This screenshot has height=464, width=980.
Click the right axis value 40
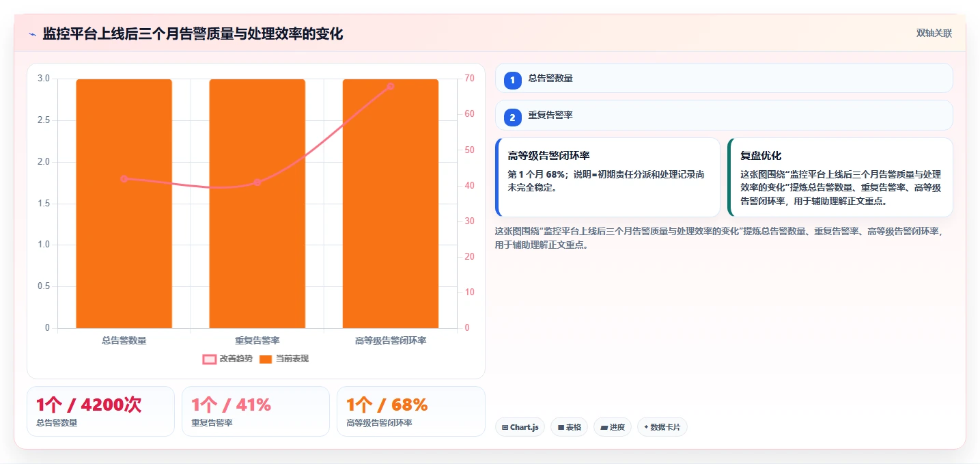tap(470, 186)
